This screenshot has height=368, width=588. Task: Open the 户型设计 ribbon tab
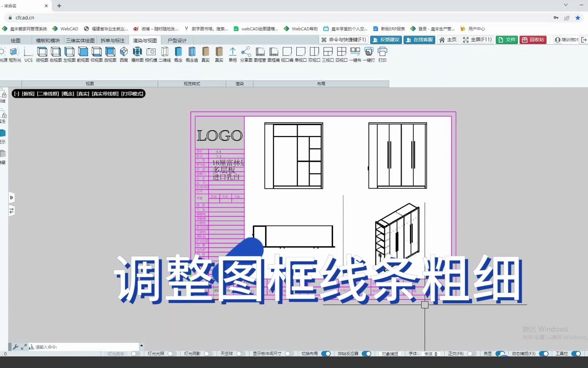177,40
